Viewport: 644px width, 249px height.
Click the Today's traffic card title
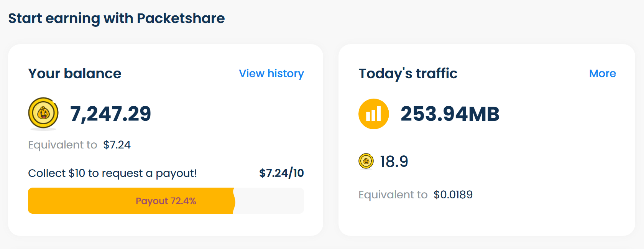tap(408, 73)
